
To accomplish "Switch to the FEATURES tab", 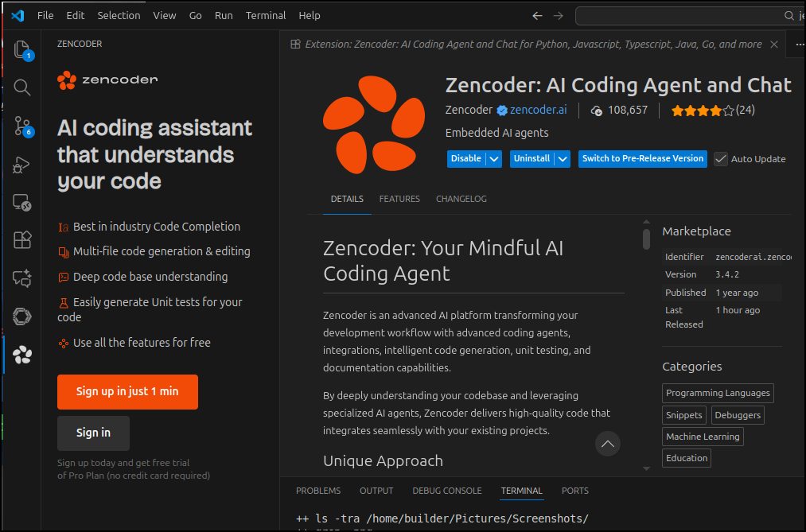I will click(x=399, y=199).
